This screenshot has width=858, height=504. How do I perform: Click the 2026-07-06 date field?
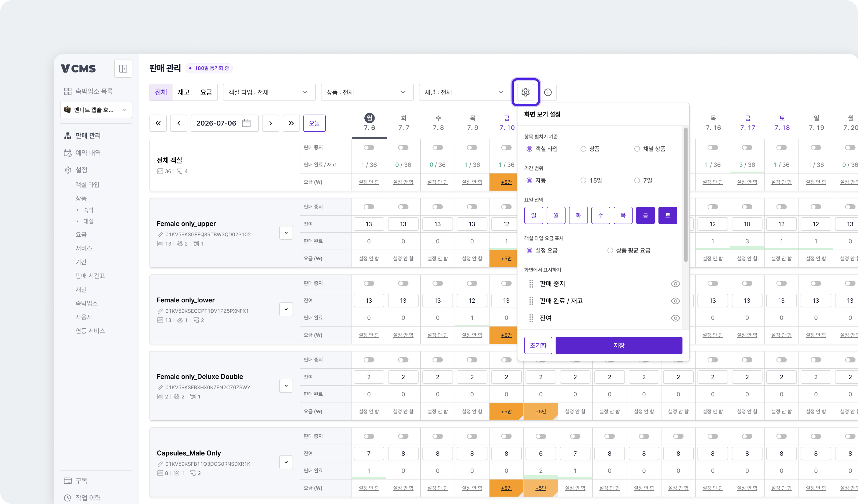[224, 123]
